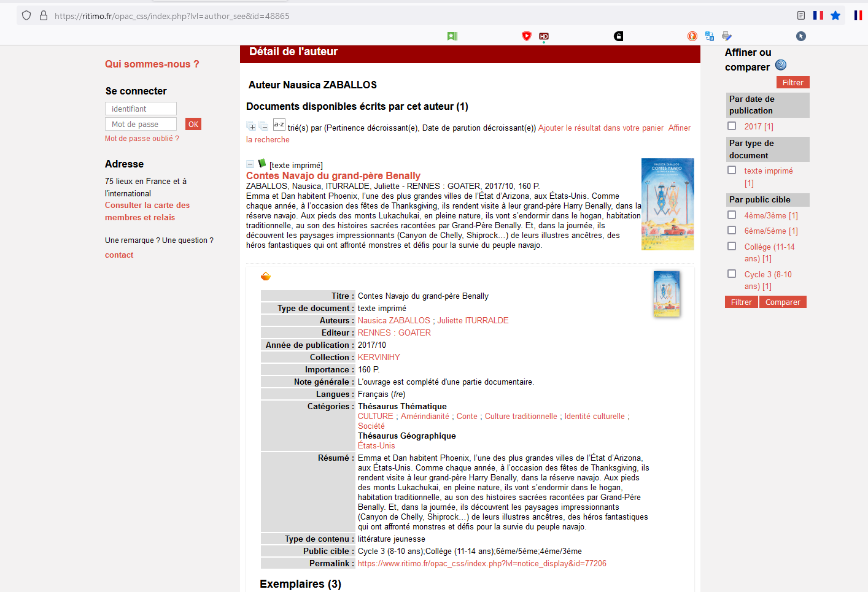The height and width of the screenshot is (592, 868).
Task: Click publisher link RENNES : GOATER
Action: (394, 333)
